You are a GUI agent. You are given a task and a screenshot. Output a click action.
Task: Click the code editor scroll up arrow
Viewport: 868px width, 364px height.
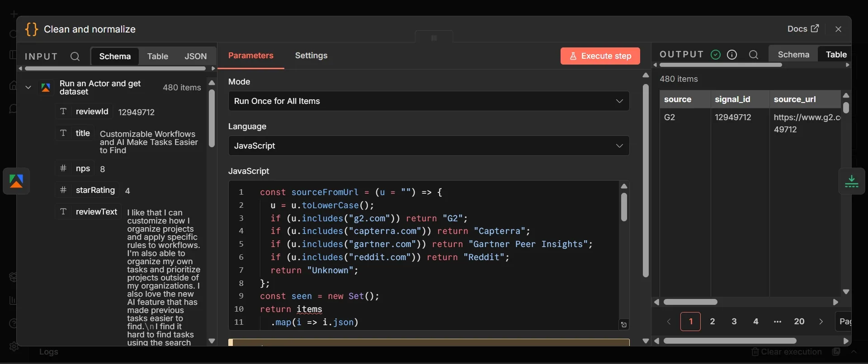click(624, 186)
